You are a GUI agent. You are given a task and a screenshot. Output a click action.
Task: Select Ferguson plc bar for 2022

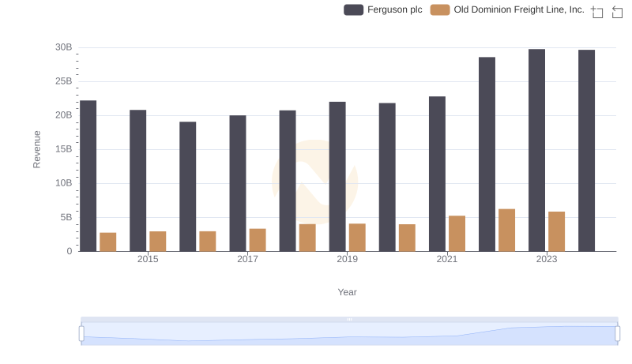[x=487, y=154]
